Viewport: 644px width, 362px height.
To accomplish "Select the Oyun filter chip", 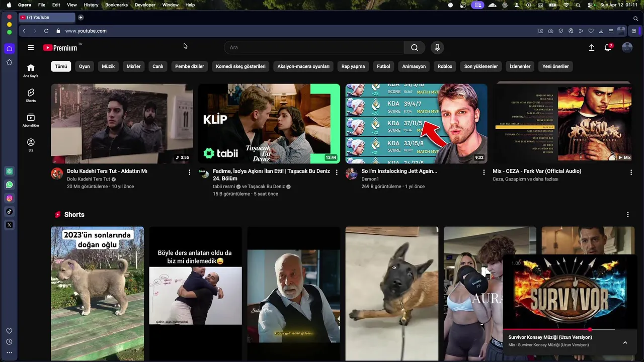I will click(x=85, y=66).
